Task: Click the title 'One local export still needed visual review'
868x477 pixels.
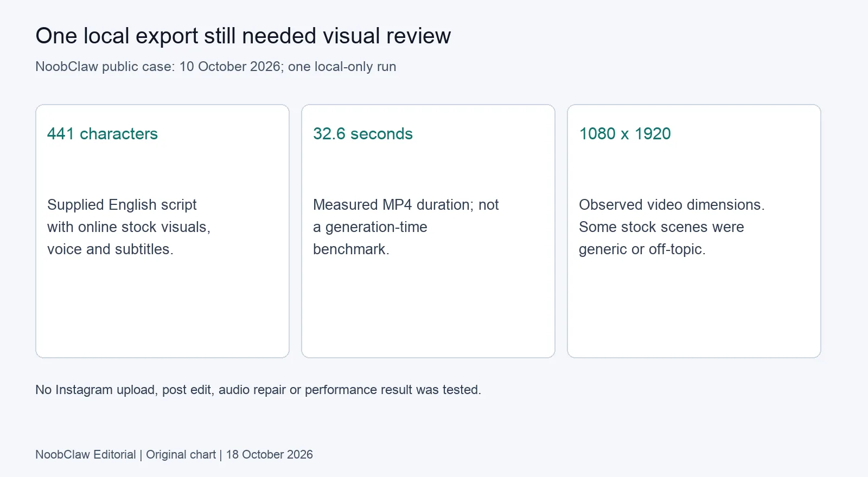Action: (x=243, y=36)
